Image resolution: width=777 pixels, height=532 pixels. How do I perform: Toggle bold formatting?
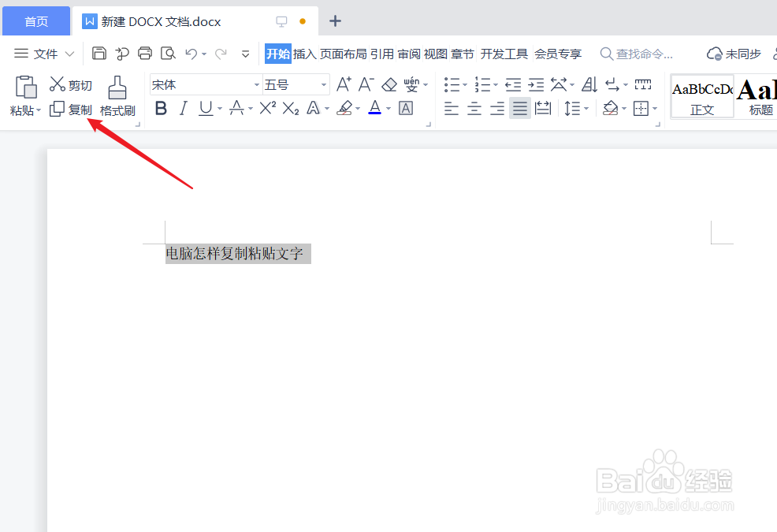[x=161, y=108]
